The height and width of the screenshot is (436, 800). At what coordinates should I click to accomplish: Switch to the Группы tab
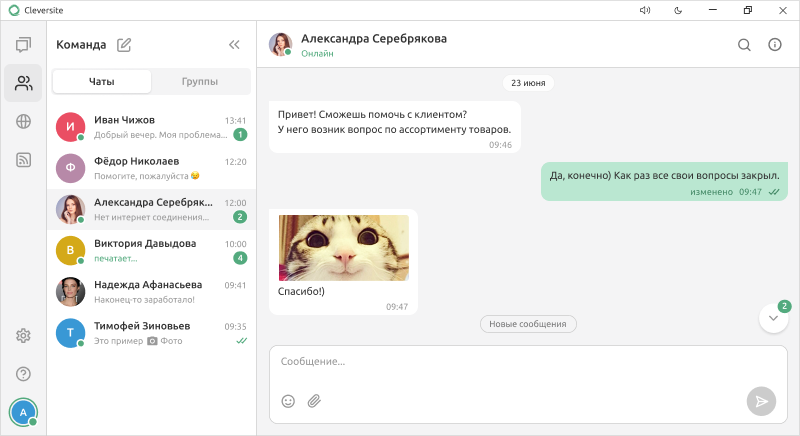click(x=200, y=81)
